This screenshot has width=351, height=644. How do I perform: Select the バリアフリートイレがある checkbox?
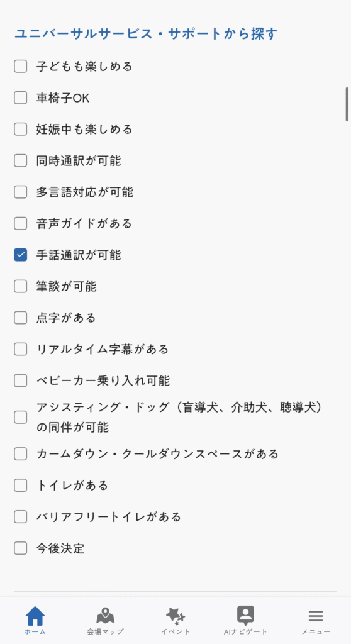click(x=21, y=517)
